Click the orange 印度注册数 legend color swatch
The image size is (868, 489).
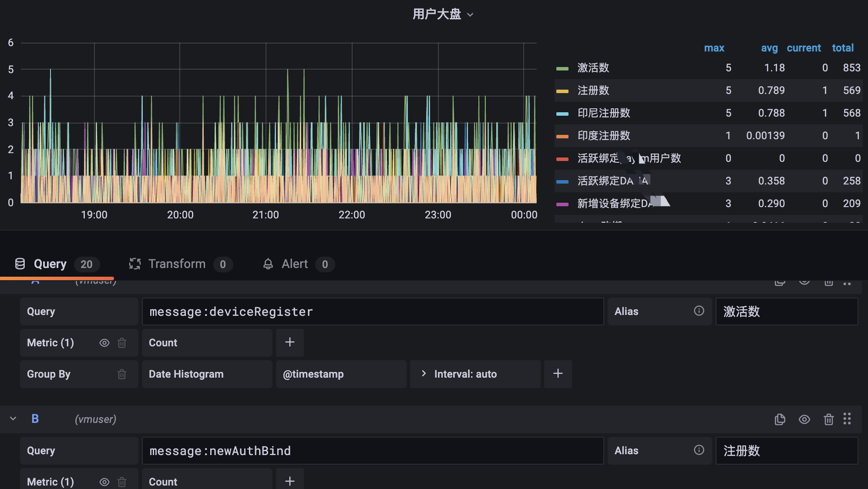(x=562, y=136)
